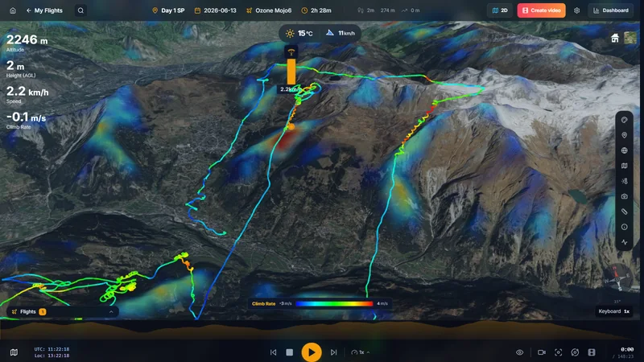Toggle the 2D map view
Screen dimensions: 644x362
[x=500, y=10]
